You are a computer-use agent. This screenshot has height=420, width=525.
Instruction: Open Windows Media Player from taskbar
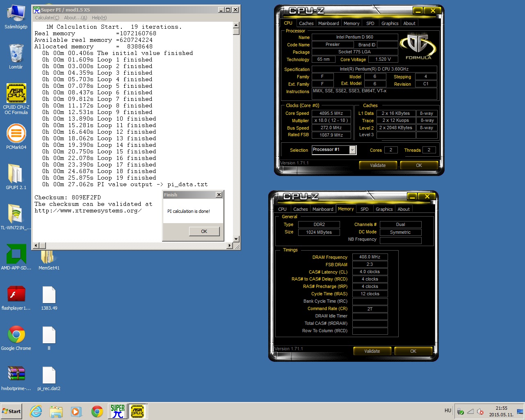point(76,411)
